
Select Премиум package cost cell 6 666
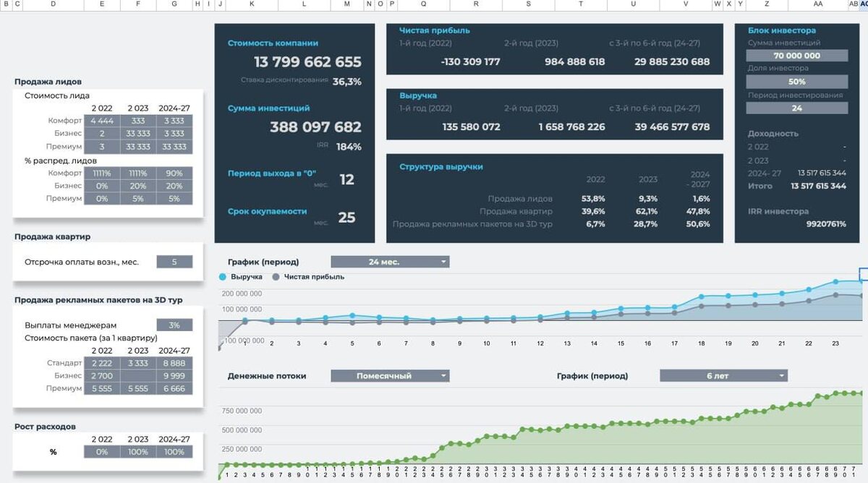point(174,388)
